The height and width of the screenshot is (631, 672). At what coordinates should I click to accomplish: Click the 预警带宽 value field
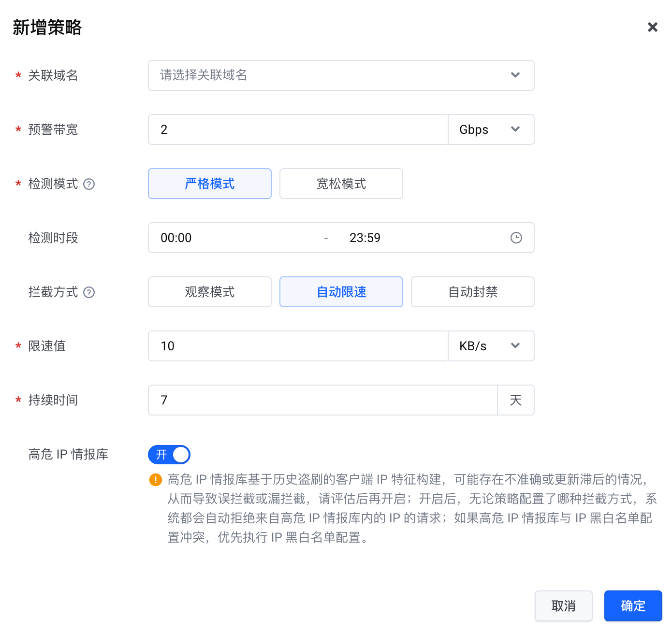(298, 129)
